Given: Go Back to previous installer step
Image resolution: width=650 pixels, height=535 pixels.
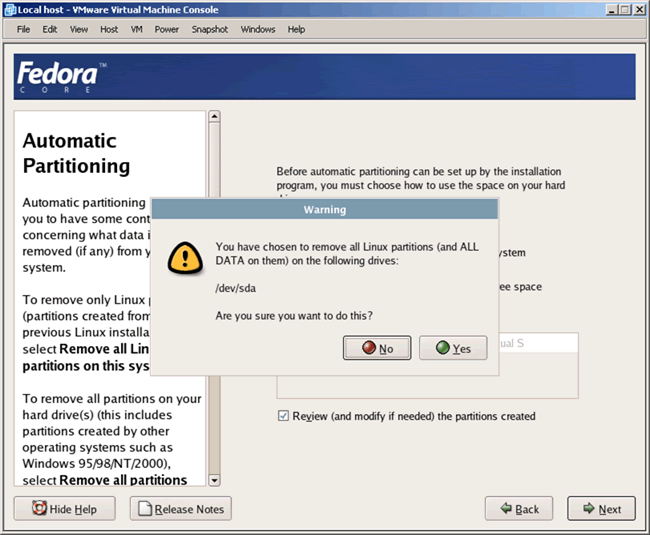Looking at the screenshot, I should click(x=518, y=509).
